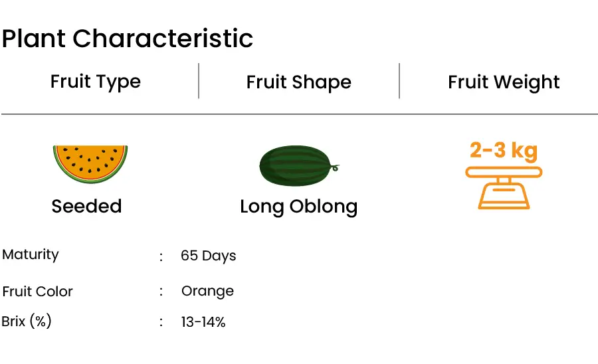Click the Maturity row label

point(31,254)
